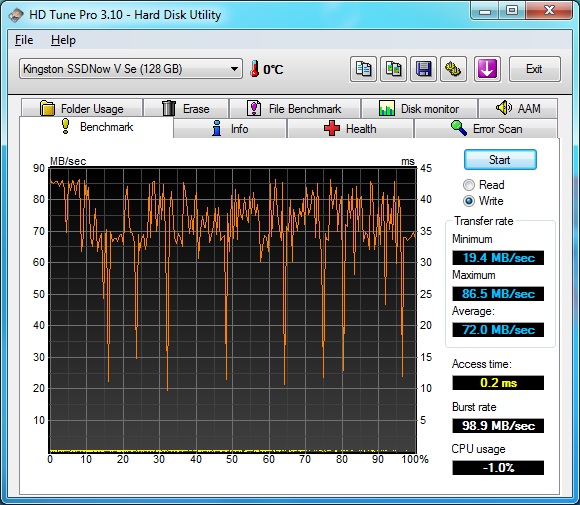The height and width of the screenshot is (505, 580).
Task: Open the File menu
Action: 24,40
